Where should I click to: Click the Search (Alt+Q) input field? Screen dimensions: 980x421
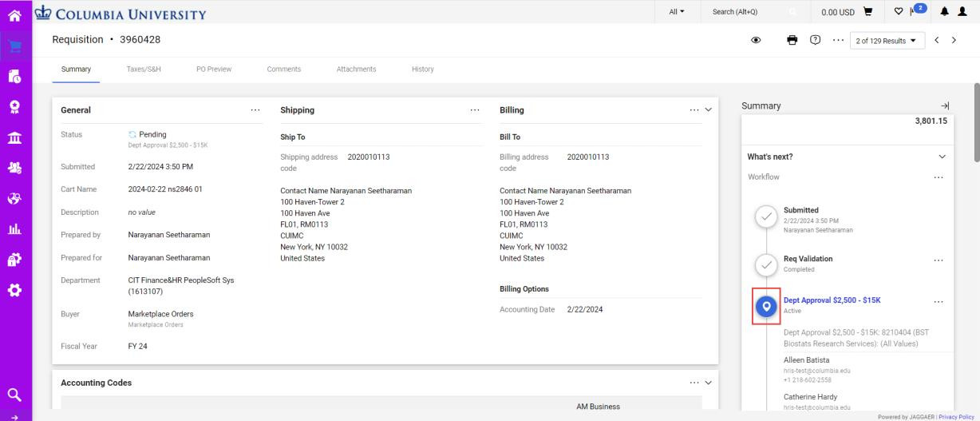tap(746, 12)
